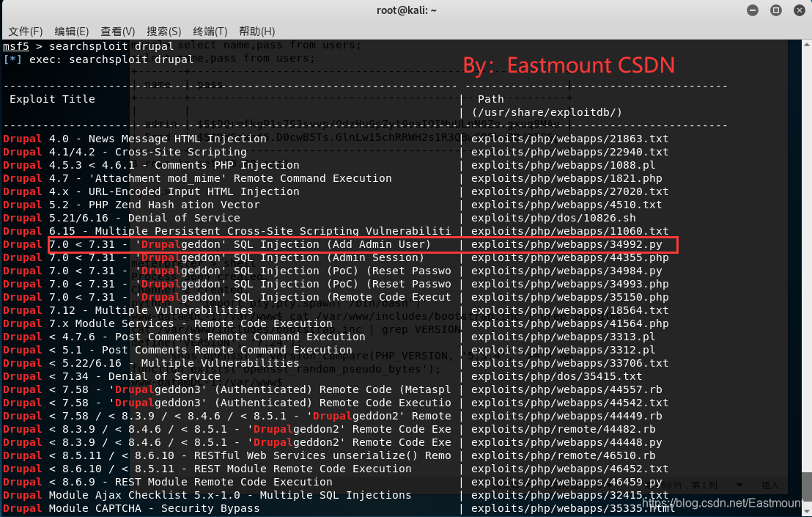Image resolution: width=812 pixels, height=517 pixels.
Task: Click 'exec: searchsploit drupal' output line
Action: tap(98, 59)
